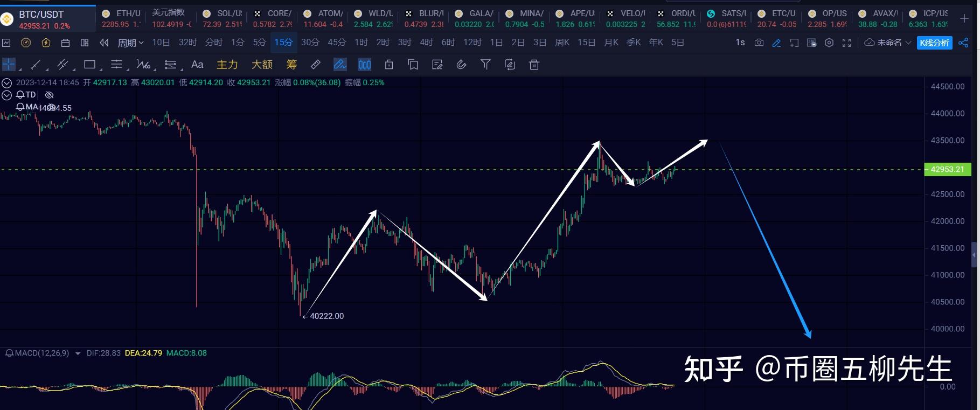Select the ORDI/U ticker tab
This screenshot has width=980, height=410.
(677, 18)
